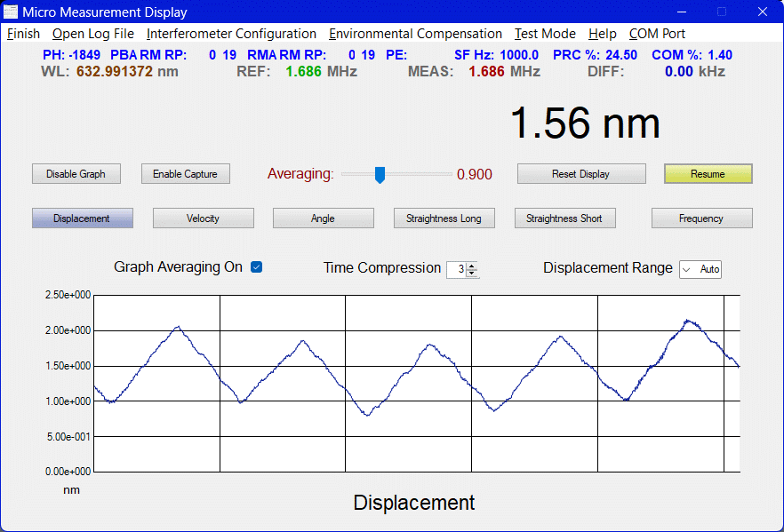Click the app icon in the title bar
Image resolution: width=784 pixels, height=532 pixels.
click(11, 12)
